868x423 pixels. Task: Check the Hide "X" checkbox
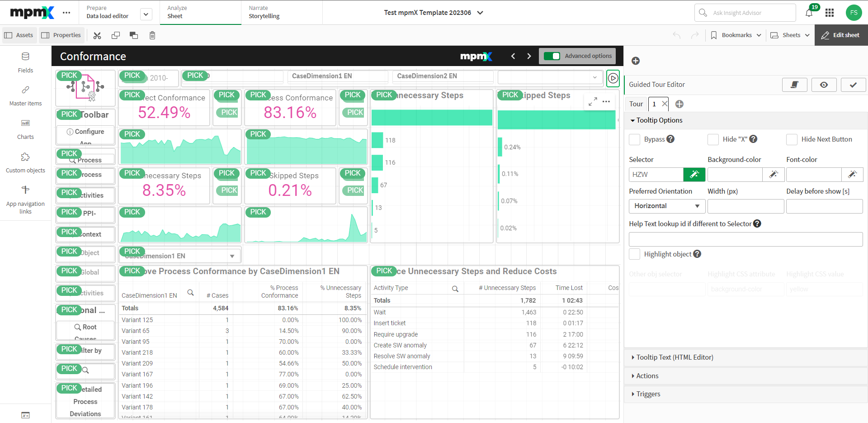[713, 139]
